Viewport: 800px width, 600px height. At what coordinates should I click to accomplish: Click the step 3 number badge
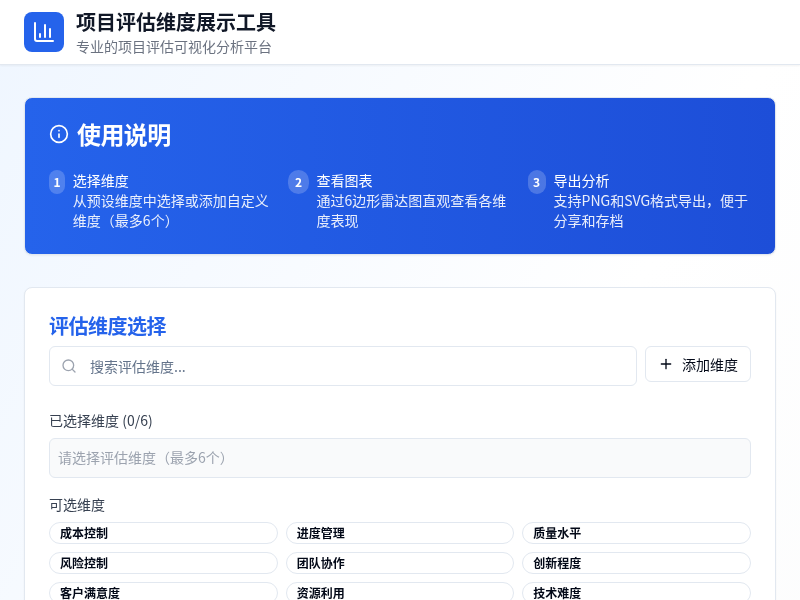tap(537, 182)
